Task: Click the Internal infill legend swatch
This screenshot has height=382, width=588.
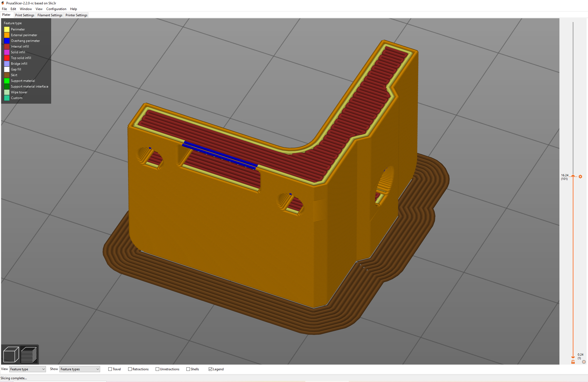Action: click(7, 47)
